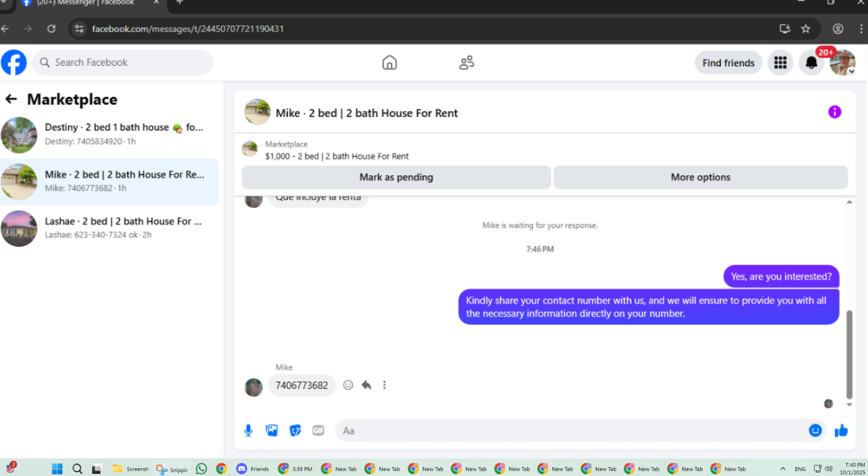Open the GIF picker icon
This screenshot has height=476, width=868.
[319, 431]
